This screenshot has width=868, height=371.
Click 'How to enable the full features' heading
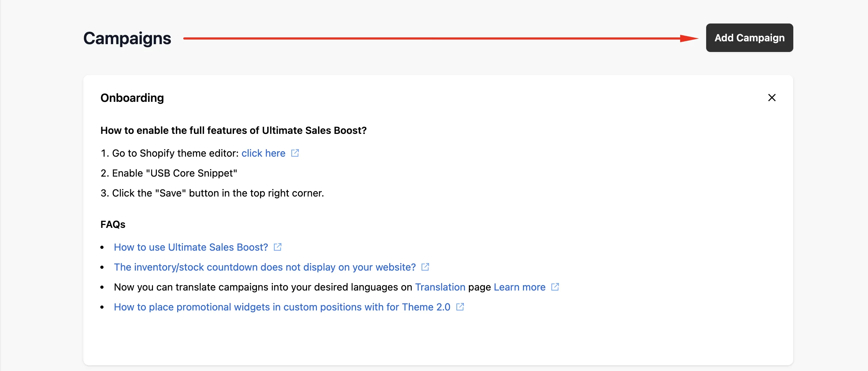pyautogui.click(x=233, y=130)
